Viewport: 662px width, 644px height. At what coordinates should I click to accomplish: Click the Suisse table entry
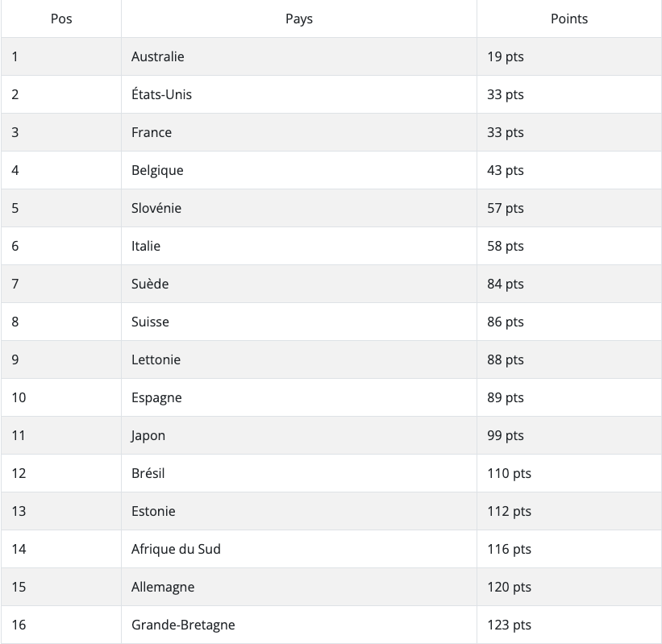point(150,322)
